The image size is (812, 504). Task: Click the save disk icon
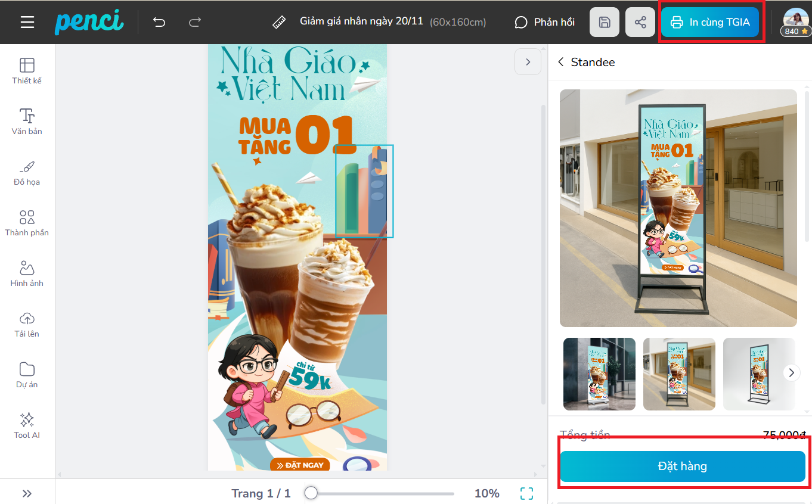604,23
